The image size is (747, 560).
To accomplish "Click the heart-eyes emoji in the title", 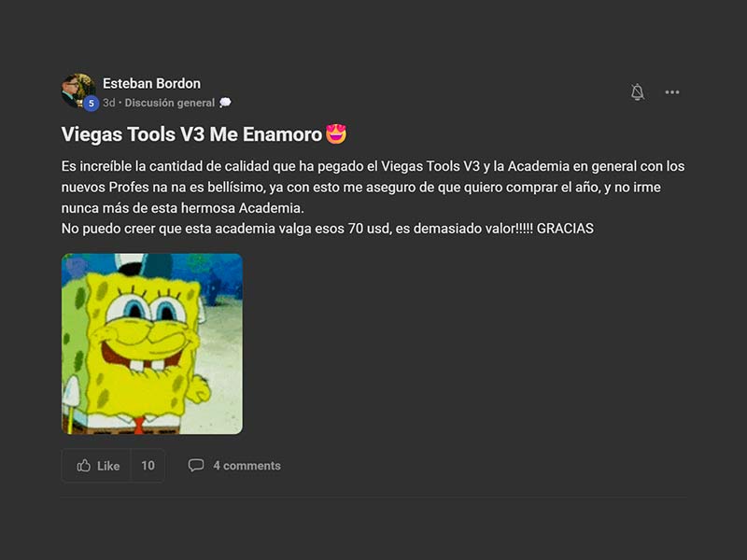I will click(336, 134).
